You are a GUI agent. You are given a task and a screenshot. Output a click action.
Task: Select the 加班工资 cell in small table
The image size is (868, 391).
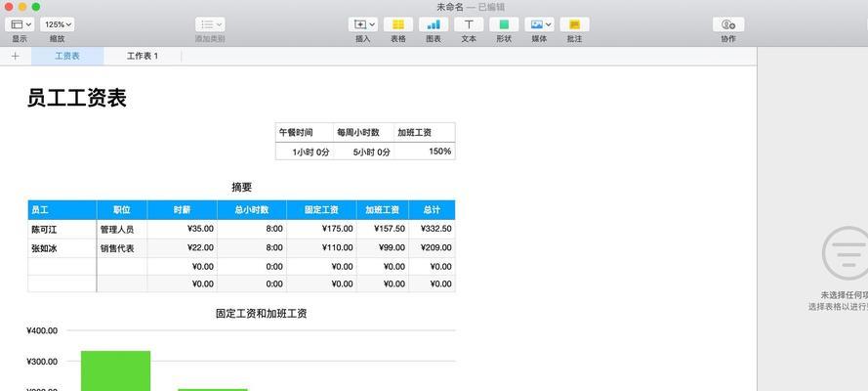[425, 132]
